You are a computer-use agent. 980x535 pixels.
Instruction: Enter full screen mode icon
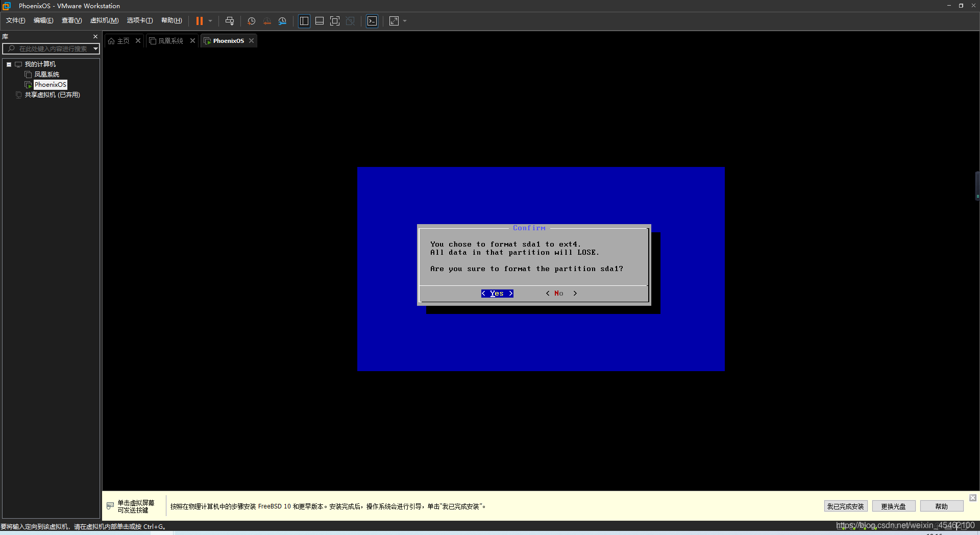(335, 21)
